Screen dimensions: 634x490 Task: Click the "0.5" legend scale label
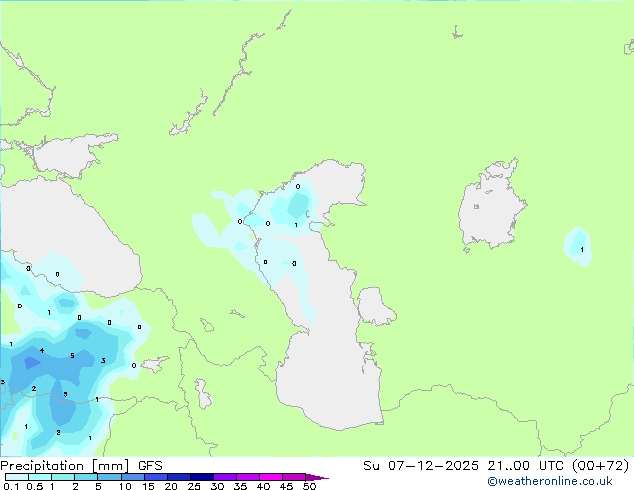pos(35,486)
